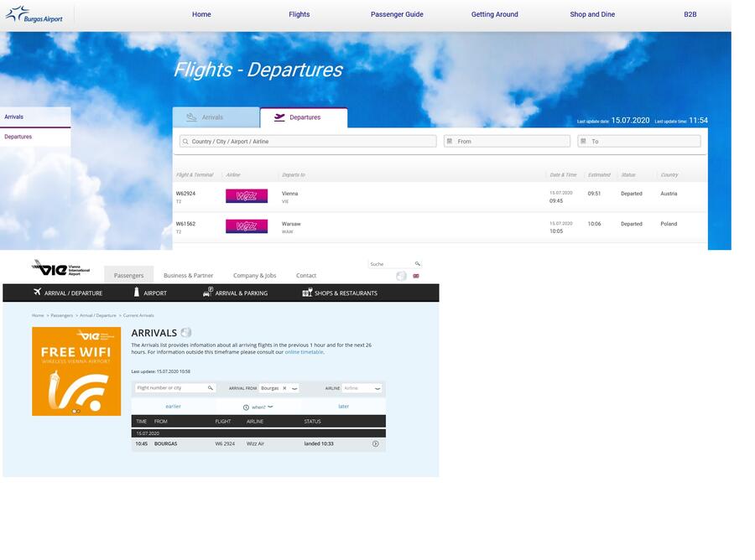Open flight W6 2924 details arrow icon
The image size is (755, 560).
click(376, 444)
